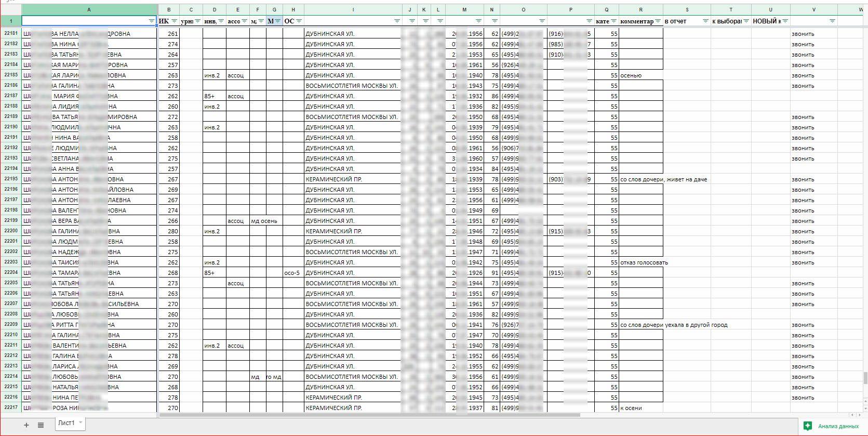The width and height of the screenshot is (868, 436).
Task: Select row 22217 header number
Action: point(11,408)
